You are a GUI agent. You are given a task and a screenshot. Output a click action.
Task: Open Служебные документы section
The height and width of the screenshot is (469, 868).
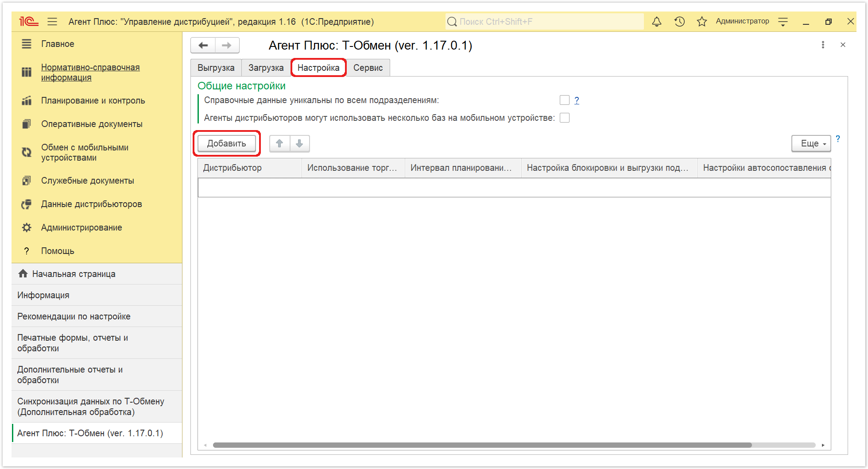click(x=88, y=181)
